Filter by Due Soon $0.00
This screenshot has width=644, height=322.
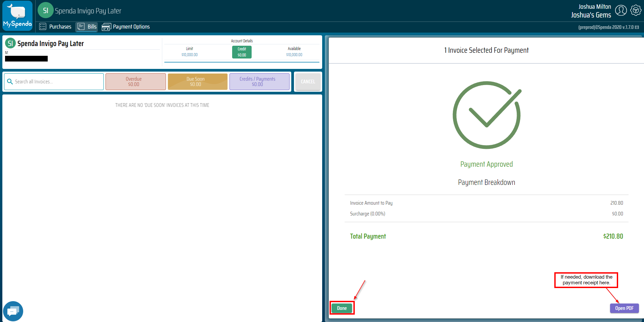pos(198,82)
